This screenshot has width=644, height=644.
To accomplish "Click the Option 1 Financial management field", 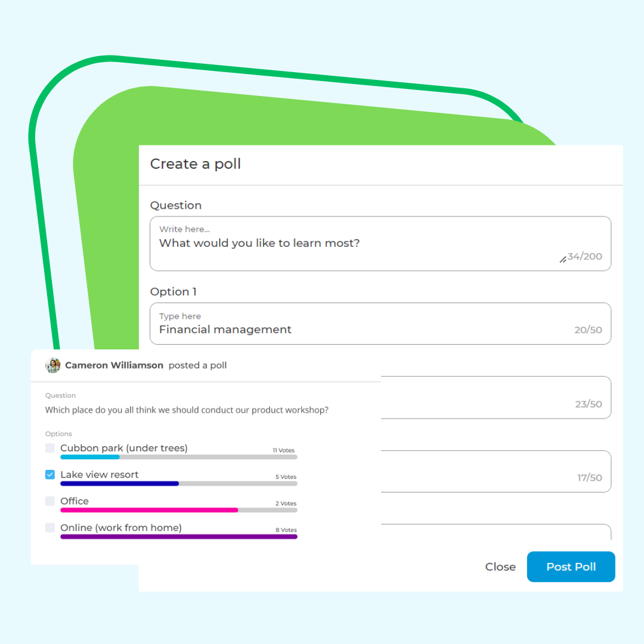I will [x=380, y=324].
